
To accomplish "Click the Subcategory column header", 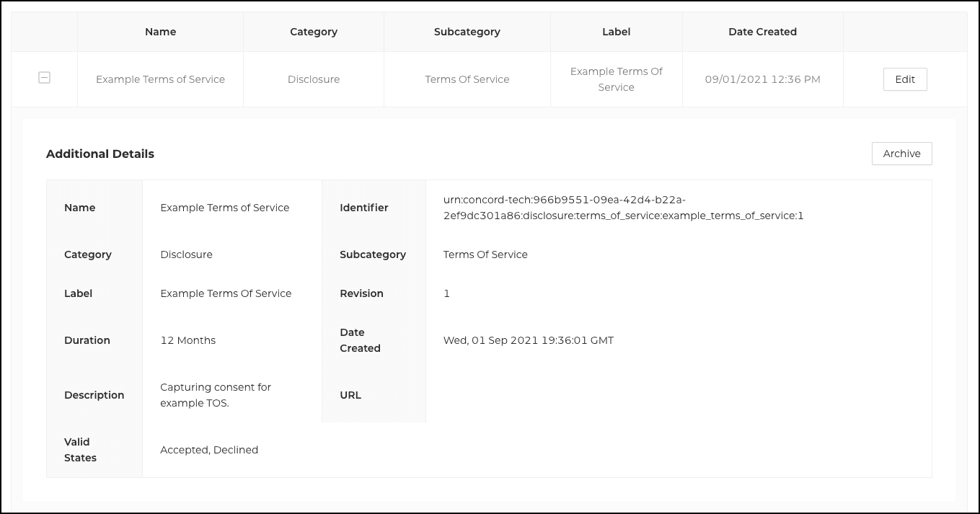I will pyautogui.click(x=467, y=32).
